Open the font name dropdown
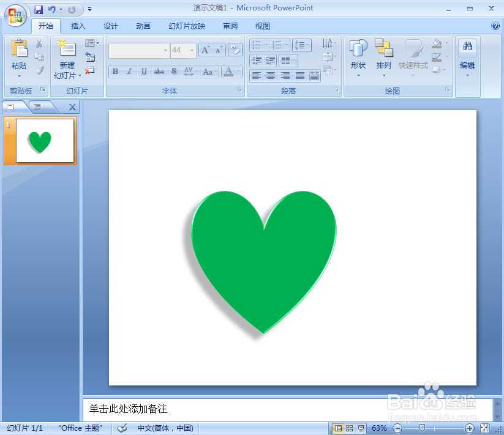 166,50
